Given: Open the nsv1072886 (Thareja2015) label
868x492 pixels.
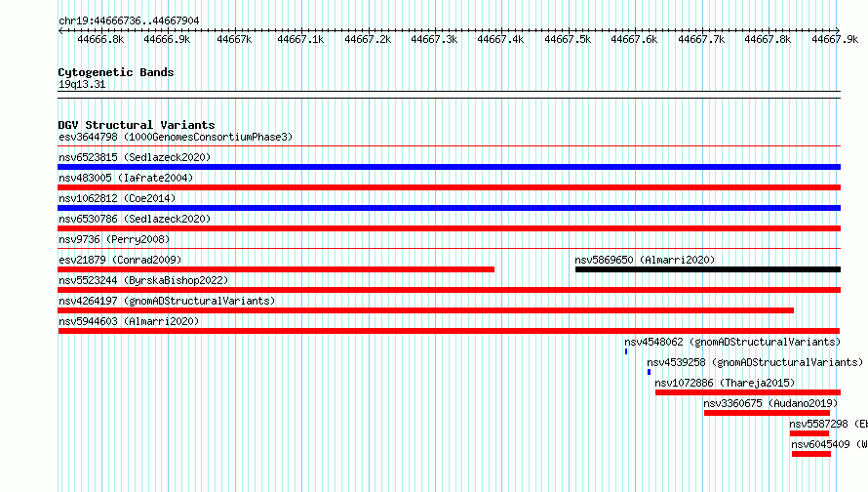Looking at the screenshot, I should (x=725, y=383).
